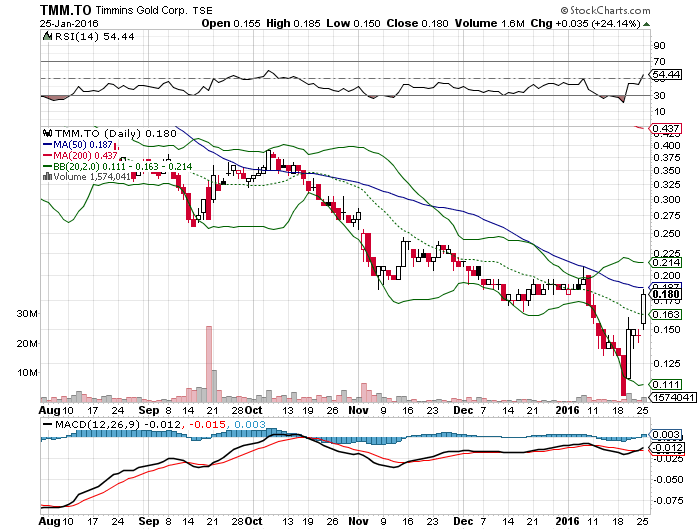Click the -0.012 MACD value tag on axis

click(x=667, y=447)
